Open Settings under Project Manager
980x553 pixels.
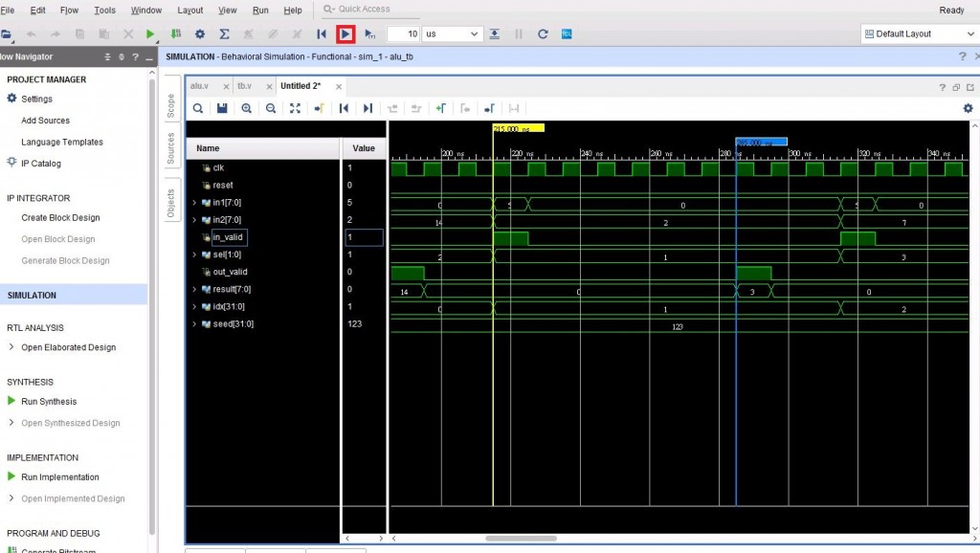point(37,99)
